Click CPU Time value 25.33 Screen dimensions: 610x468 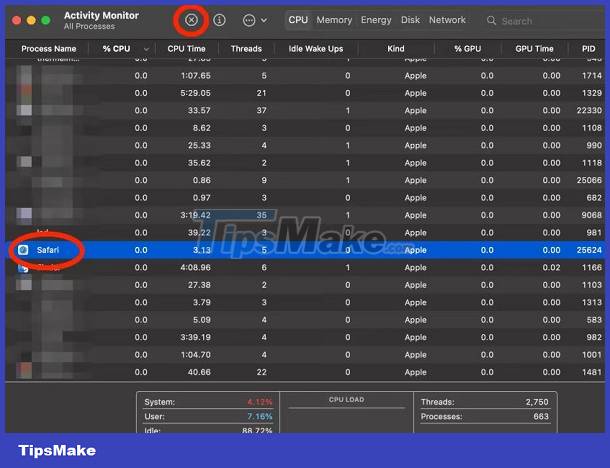click(199, 145)
